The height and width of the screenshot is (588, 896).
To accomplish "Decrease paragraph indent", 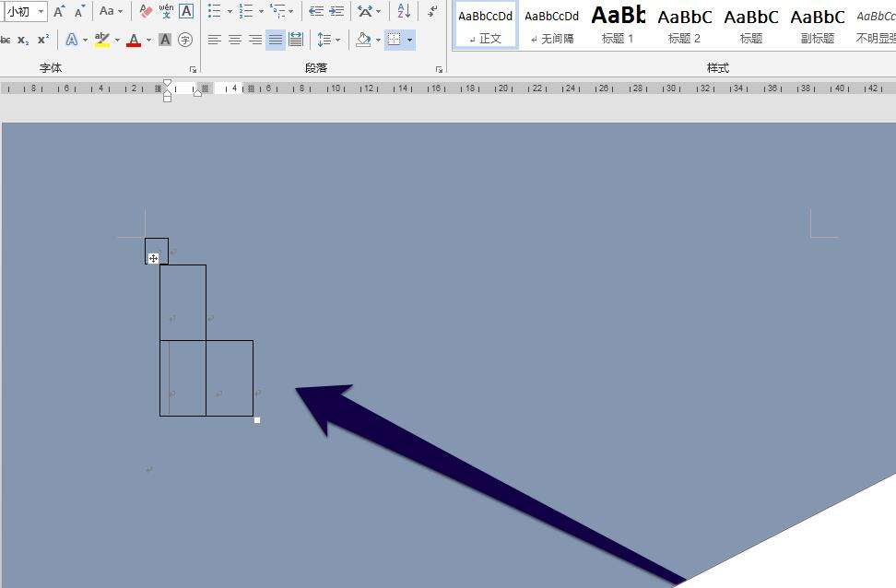I will pos(316,11).
